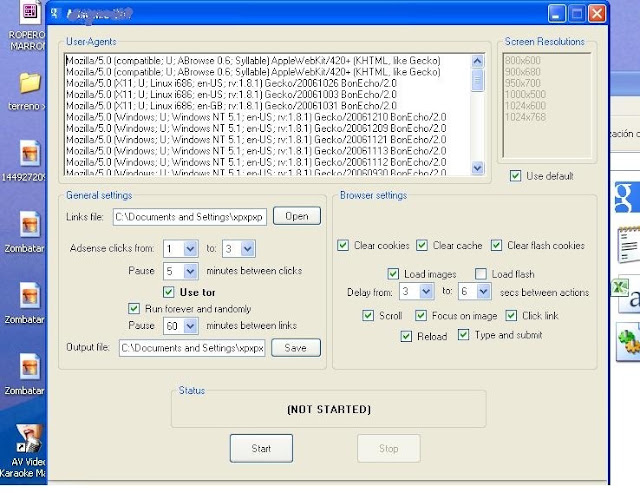Click the green puzzle piece icon at right

[x=628, y=342]
